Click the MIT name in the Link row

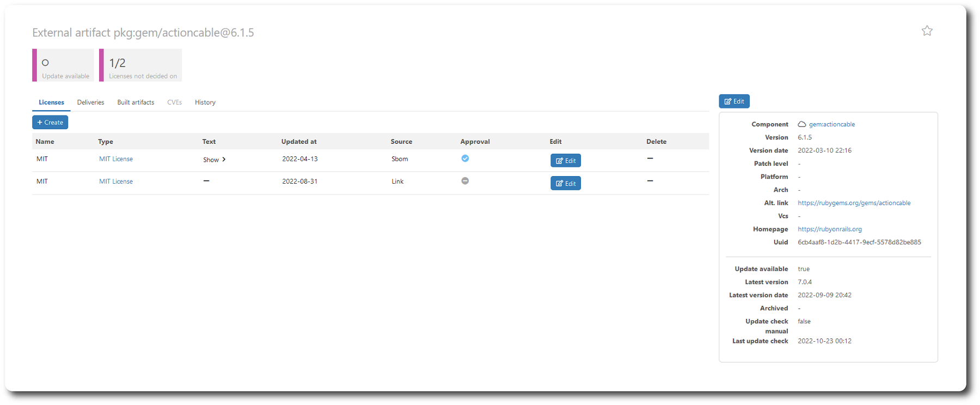42,182
